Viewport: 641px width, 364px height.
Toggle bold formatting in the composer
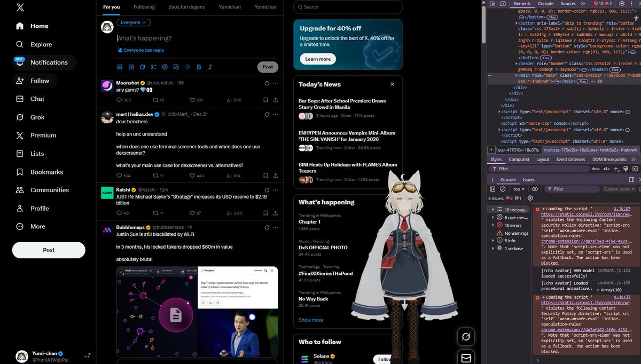198,67
